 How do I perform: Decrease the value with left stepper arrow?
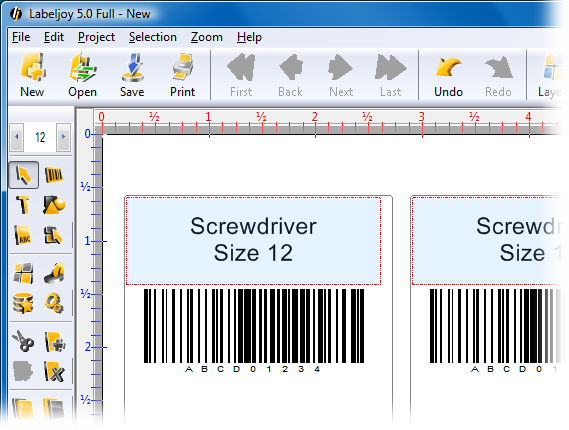(17, 137)
